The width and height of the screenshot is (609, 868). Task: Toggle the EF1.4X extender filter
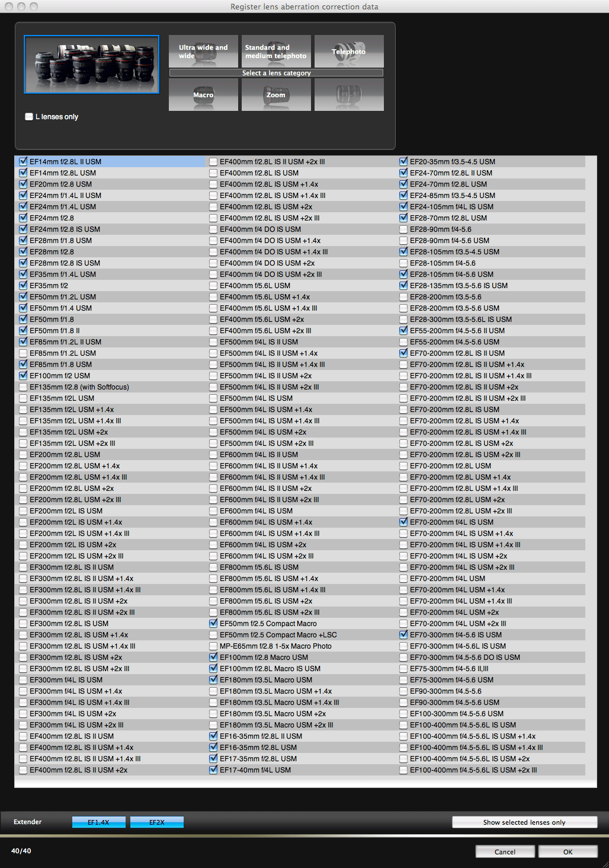pos(98,822)
